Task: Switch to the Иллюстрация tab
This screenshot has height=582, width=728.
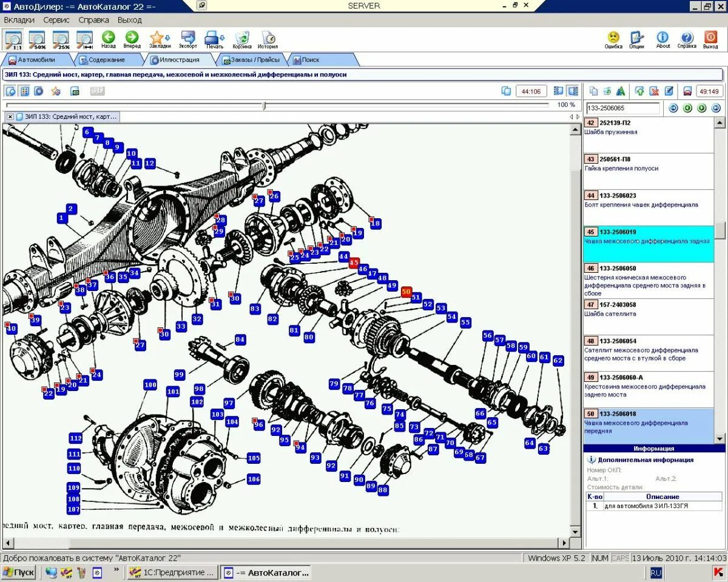Action: (179, 59)
